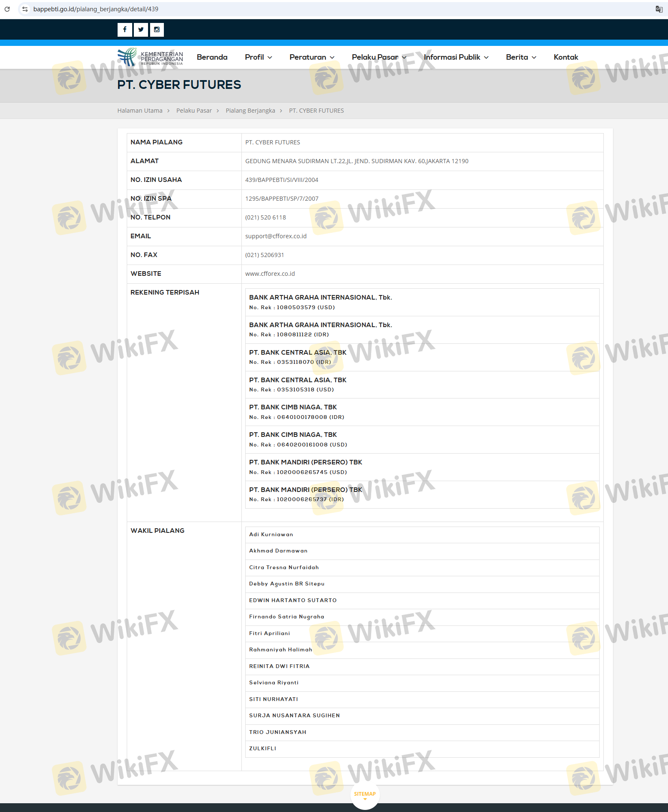The height and width of the screenshot is (812, 668).
Task: Select izin usaha number 439/BAPPEBTI/SI/VIII/2004
Action: [x=282, y=180]
